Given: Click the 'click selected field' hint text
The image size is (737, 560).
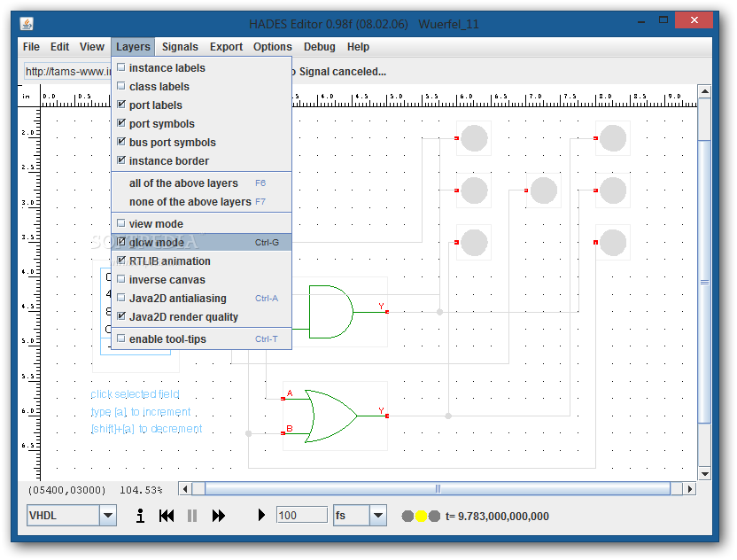Looking at the screenshot, I should 135,394.
